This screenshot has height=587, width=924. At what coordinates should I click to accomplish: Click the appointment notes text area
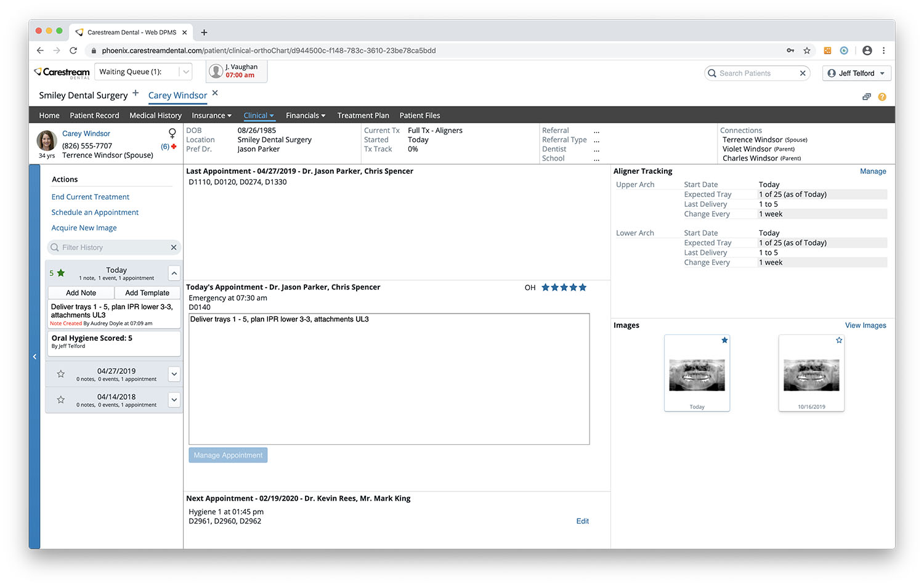click(389, 379)
